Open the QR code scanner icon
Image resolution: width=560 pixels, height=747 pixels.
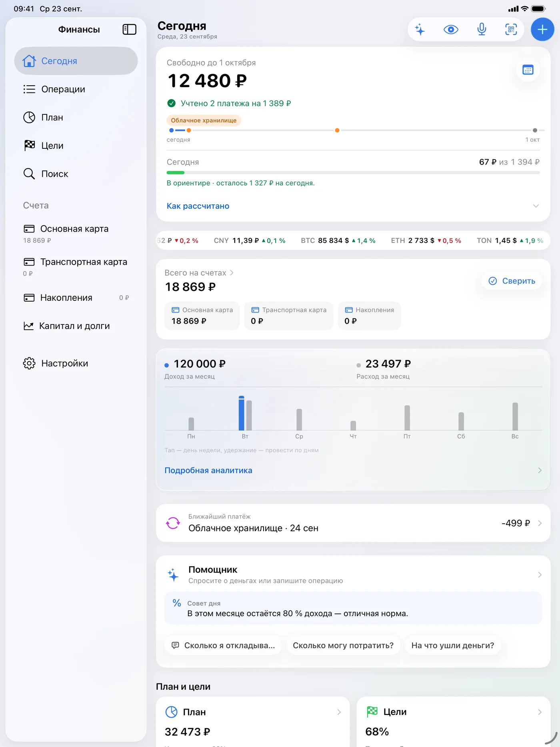(511, 30)
